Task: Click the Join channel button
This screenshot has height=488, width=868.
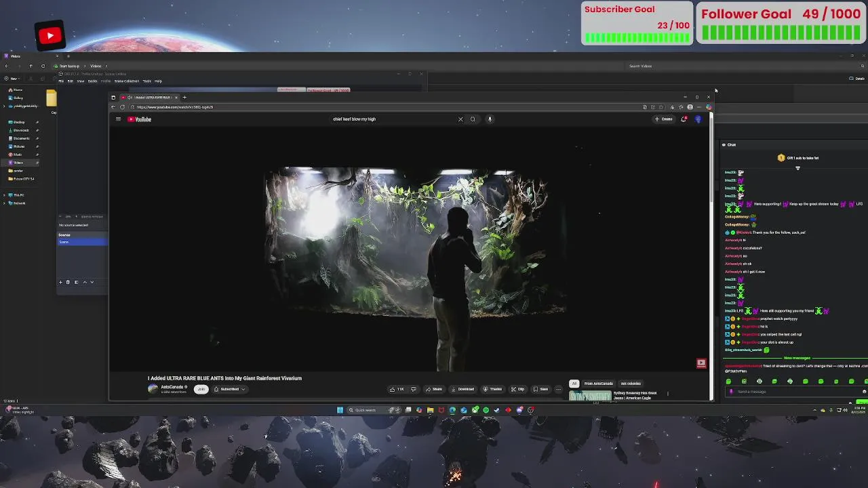Action: click(x=201, y=389)
